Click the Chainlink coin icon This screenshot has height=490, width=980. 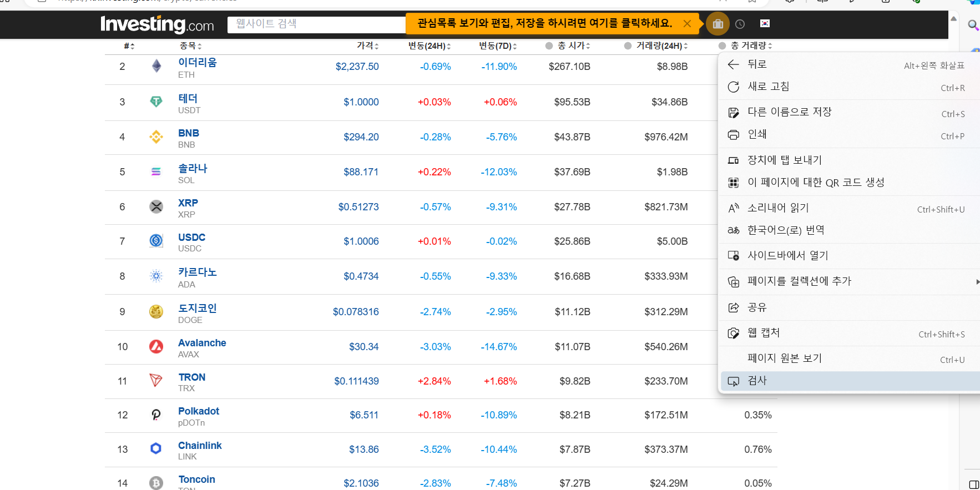pos(156,448)
